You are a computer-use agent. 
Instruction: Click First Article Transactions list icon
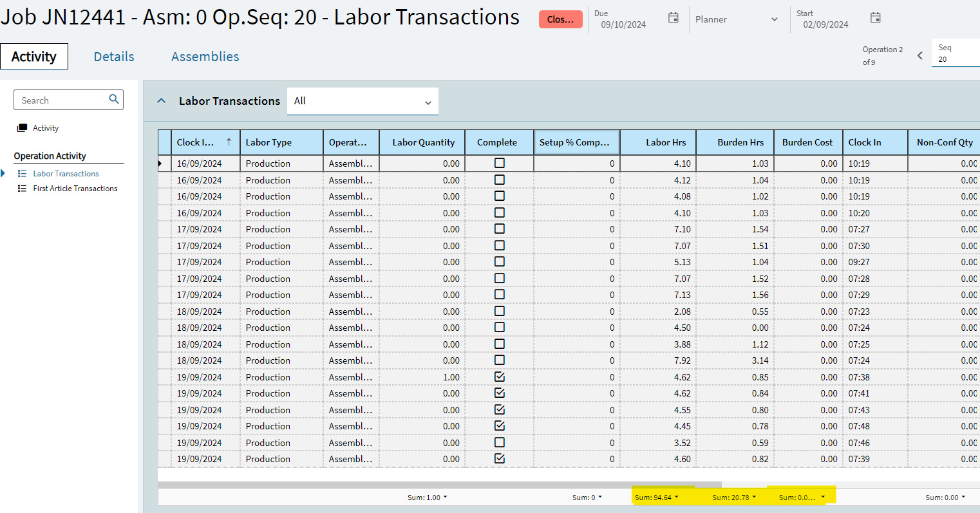(x=22, y=189)
